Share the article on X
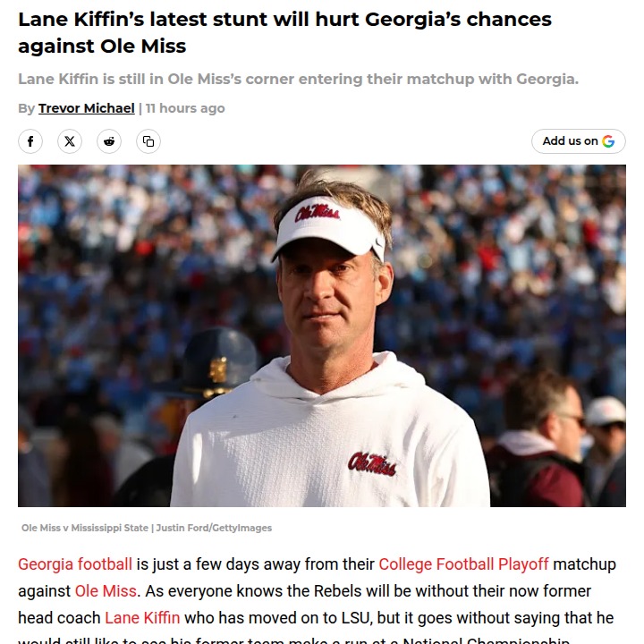Screen dimensions: 644x644 click(70, 141)
